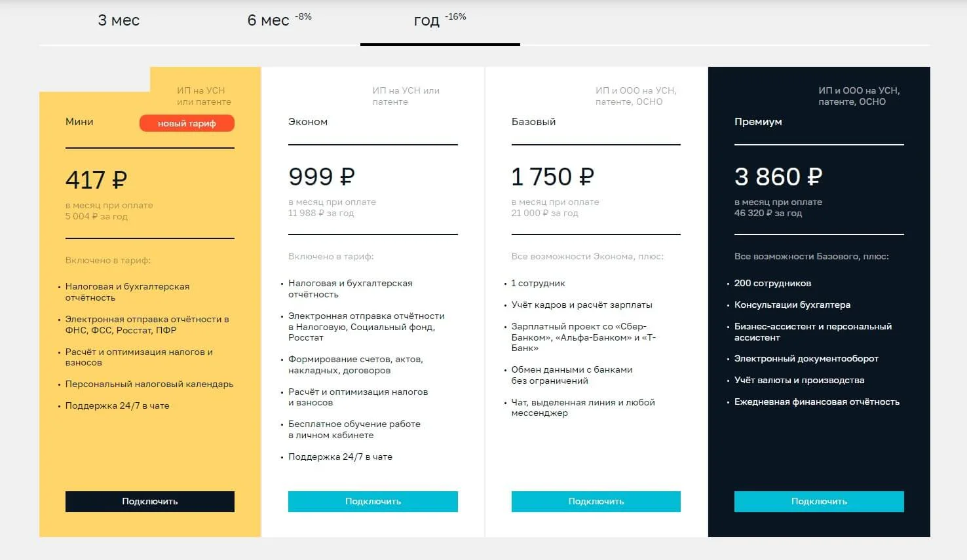967x560 pixels.
Task: Click the 999 ₽ monthly price
Action: (321, 177)
